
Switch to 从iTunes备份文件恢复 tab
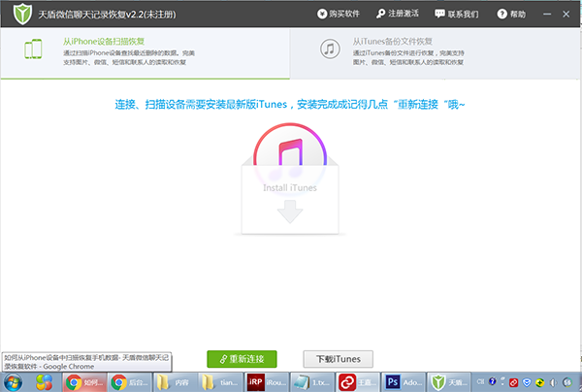tap(435, 53)
